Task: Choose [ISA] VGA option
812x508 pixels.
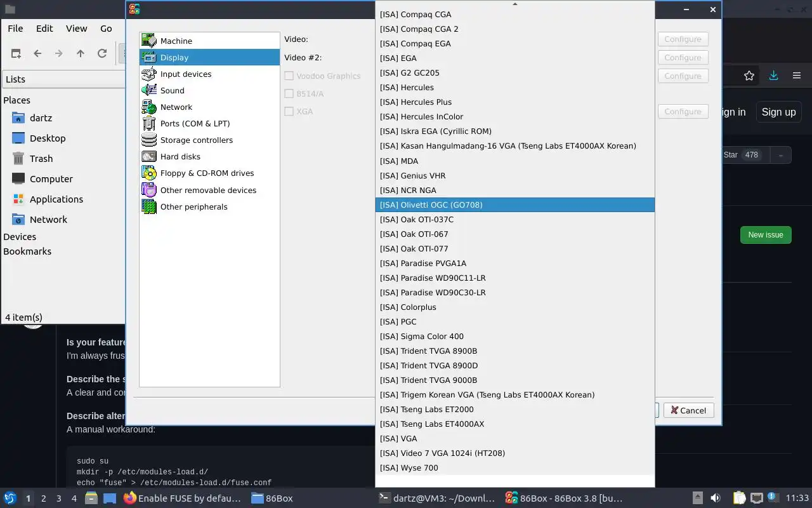Action: coord(514,438)
